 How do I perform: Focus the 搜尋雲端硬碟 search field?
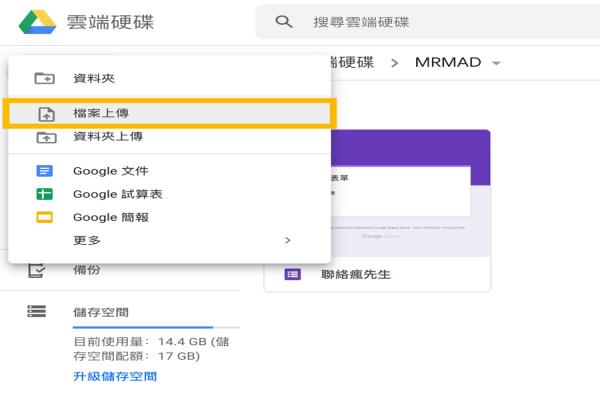(x=427, y=22)
